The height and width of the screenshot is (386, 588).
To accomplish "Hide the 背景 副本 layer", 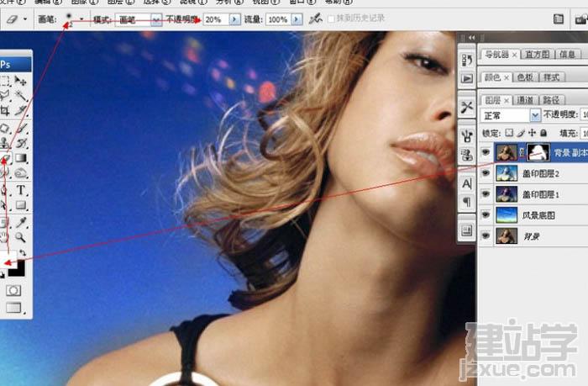I will click(486, 152).
